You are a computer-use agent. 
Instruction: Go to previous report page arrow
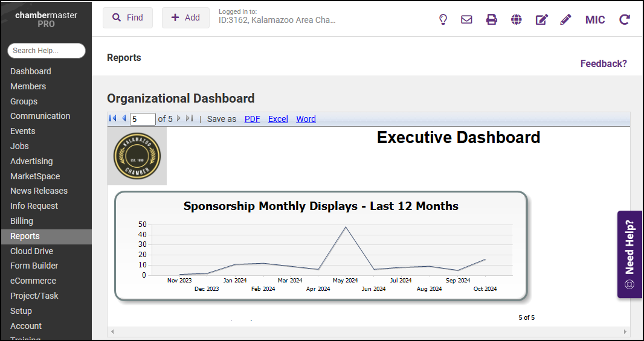pyautogui.click(x=124, y=119)
